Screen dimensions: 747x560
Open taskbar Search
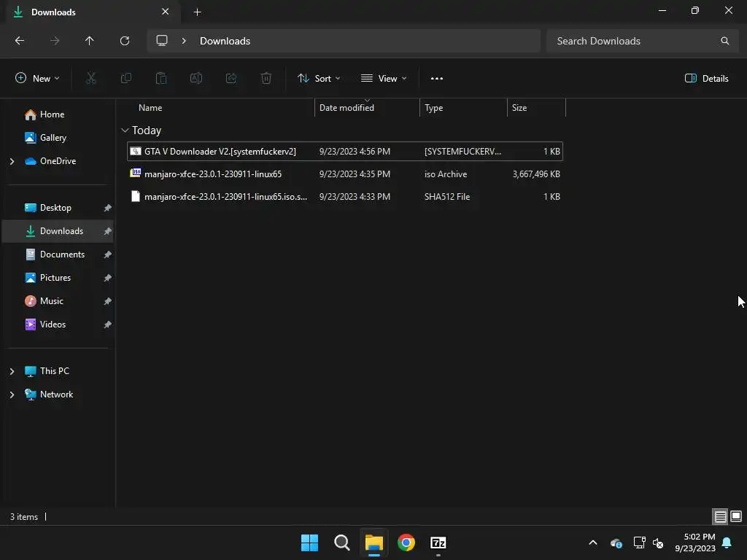[341, 542]
